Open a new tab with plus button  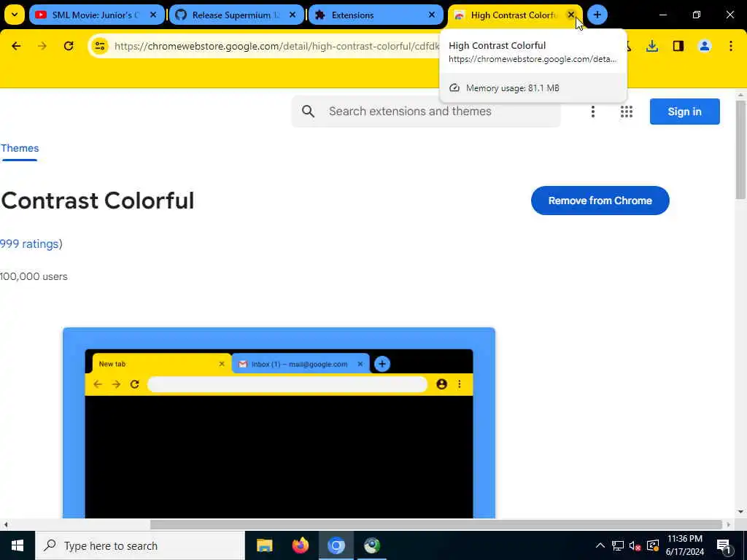click(x=597, y=15)
